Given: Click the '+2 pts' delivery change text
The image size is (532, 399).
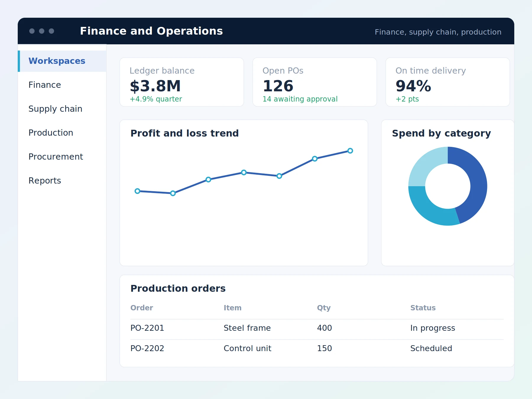Looking at the screenshot, I should (407, 99).
